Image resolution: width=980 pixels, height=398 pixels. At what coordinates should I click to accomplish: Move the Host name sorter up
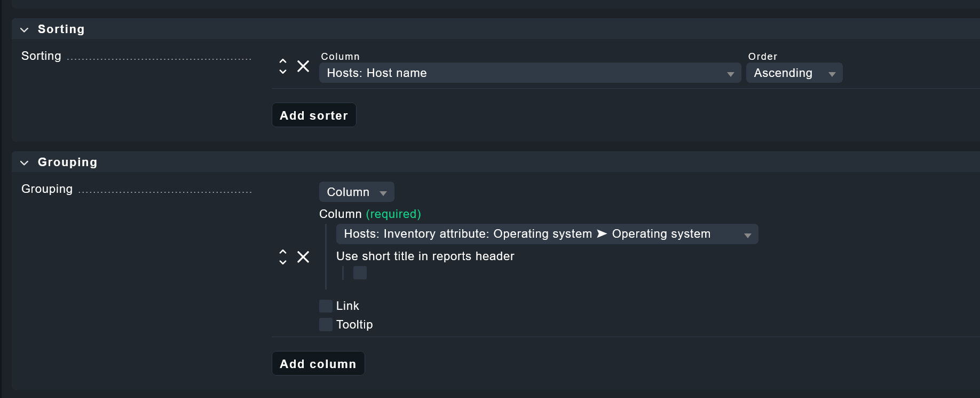tap(283, 61)
